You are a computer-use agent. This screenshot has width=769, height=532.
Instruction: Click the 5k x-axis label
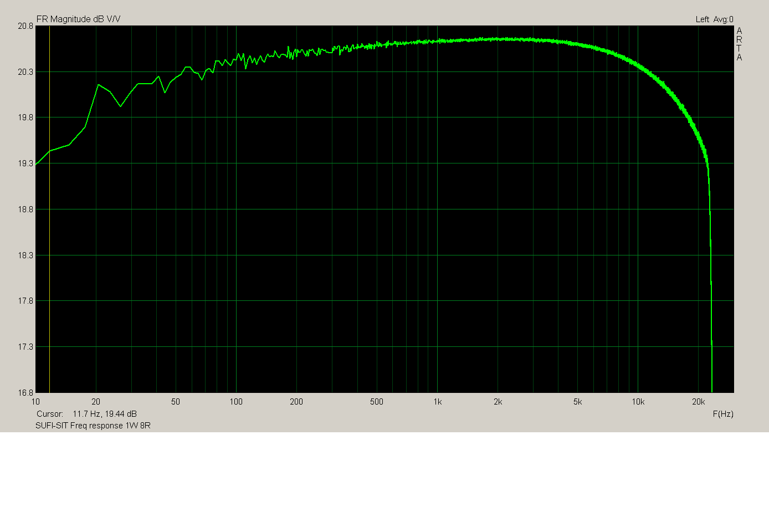pyautogui.click(x=578, y=402)
